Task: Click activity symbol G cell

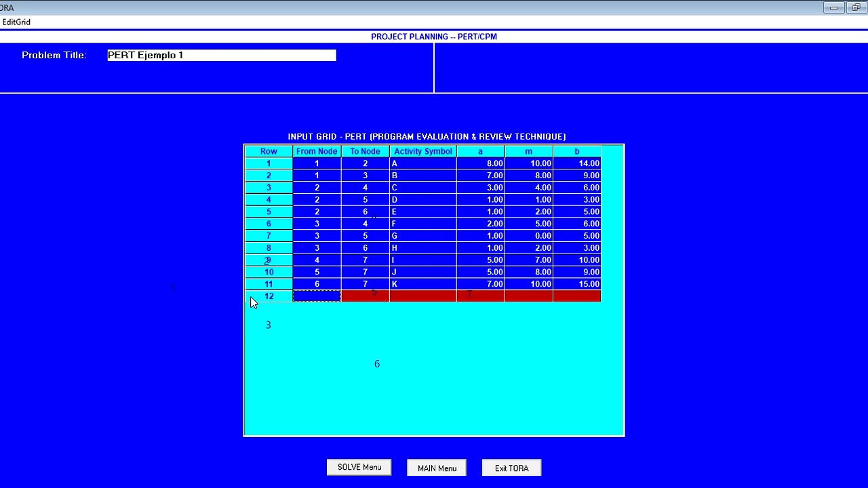Action: pyautogui.click(x=422, y=236)
